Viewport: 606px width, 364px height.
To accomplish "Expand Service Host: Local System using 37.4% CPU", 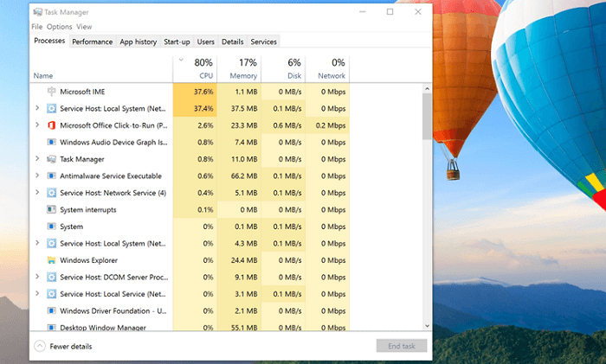I will point(37,108).
